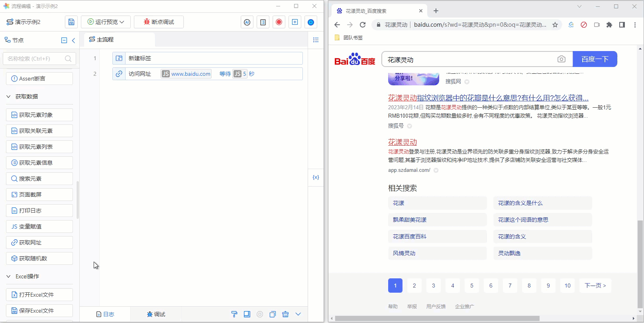Open the AI assistant icon in the flow editor

point(247,22)
